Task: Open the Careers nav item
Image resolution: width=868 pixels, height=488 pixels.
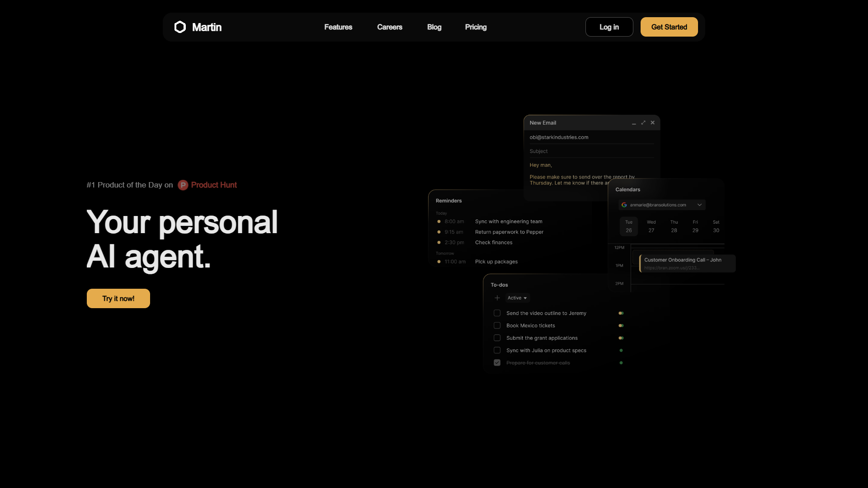Action: (390, 27)
